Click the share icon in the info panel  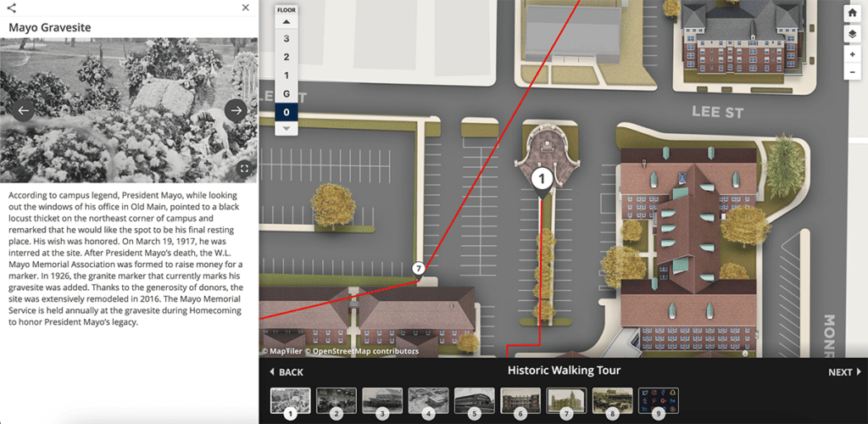[x=12, y=8]
